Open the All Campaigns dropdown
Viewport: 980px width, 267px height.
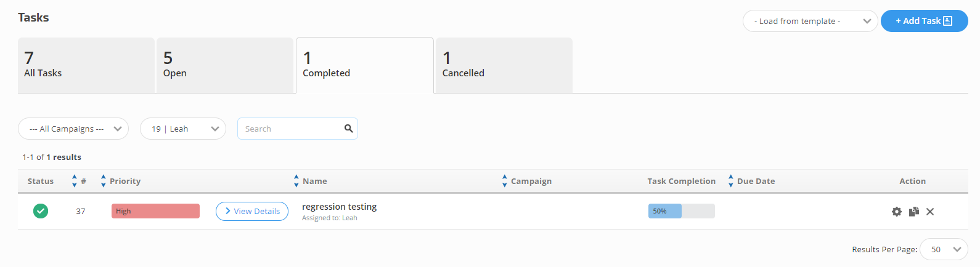tap(73, 129)
